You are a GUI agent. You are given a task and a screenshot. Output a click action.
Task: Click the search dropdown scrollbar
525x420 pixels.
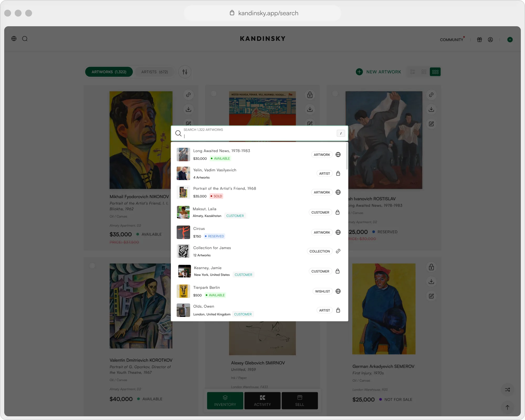pyautogui.click(x=347, y=156)
